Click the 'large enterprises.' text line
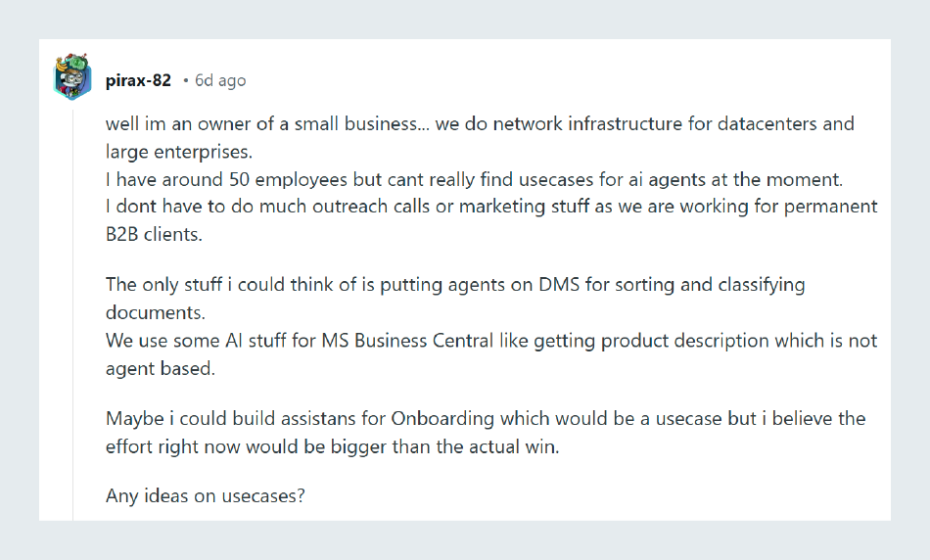 coord(179,152)
